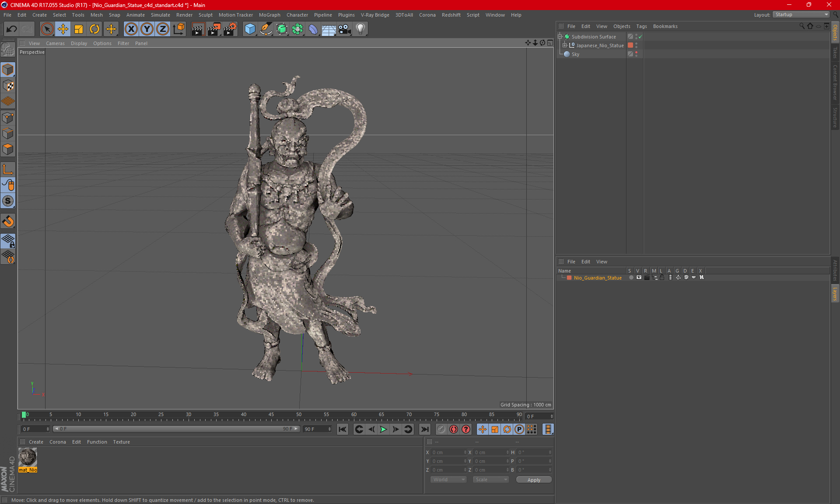Add a Camera object
Viewport: 840px width, 504px height.
(x=345, y=29)
